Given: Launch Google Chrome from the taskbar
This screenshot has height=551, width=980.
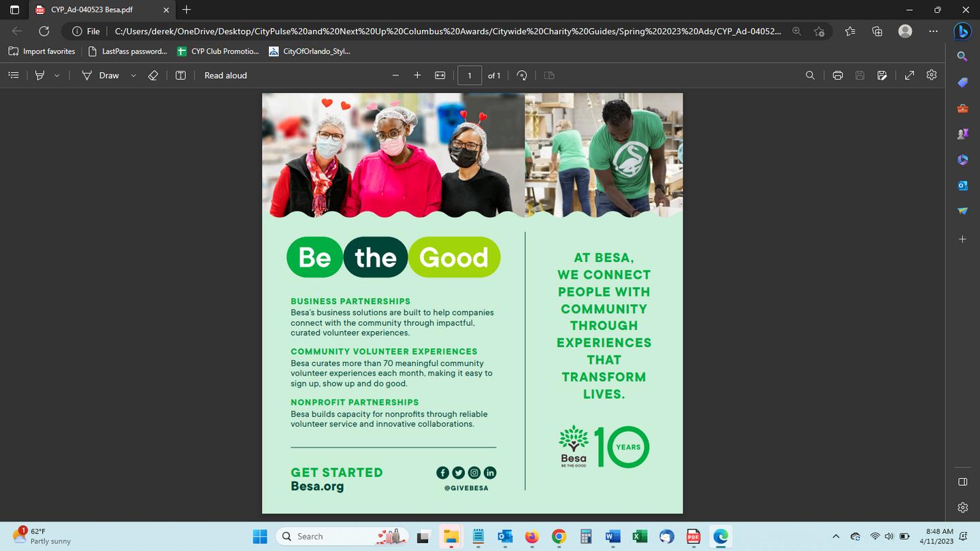Looking at the screenshot, I should (x=559, y=537).
